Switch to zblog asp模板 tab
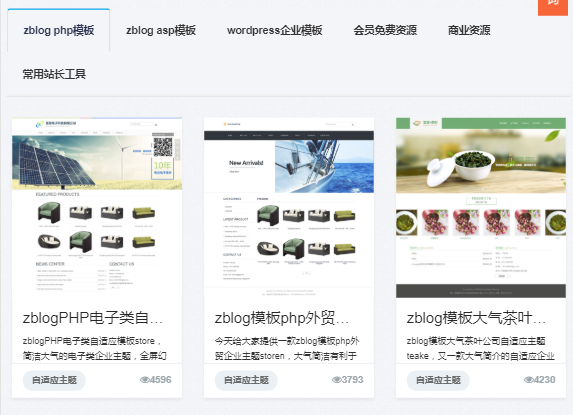Screen dimensions: 573x415 161,30
